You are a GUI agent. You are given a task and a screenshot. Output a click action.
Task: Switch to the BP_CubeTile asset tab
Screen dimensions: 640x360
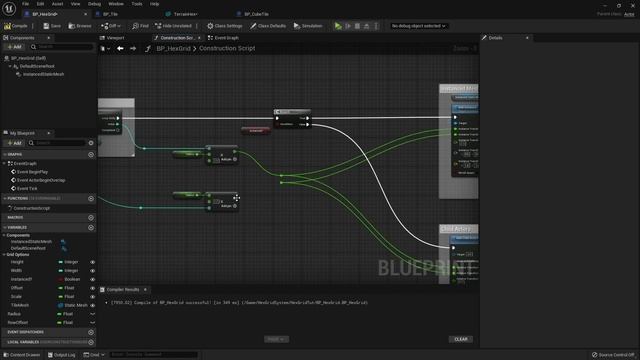[x=256, y=14]
